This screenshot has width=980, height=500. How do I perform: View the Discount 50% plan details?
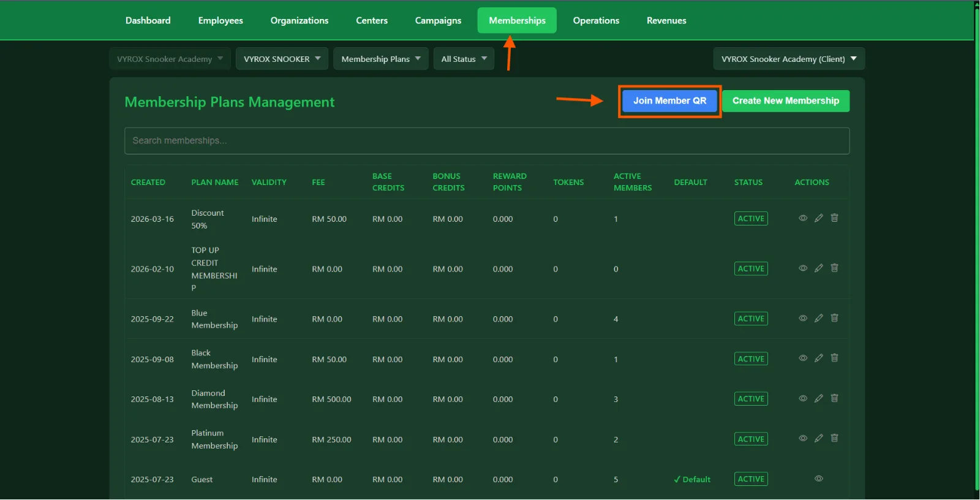803,218
